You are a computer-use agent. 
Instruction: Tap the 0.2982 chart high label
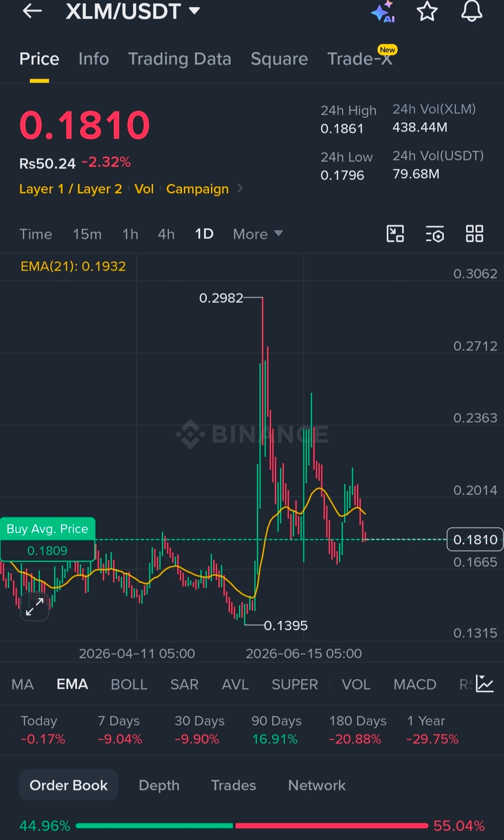coord(221,298)
